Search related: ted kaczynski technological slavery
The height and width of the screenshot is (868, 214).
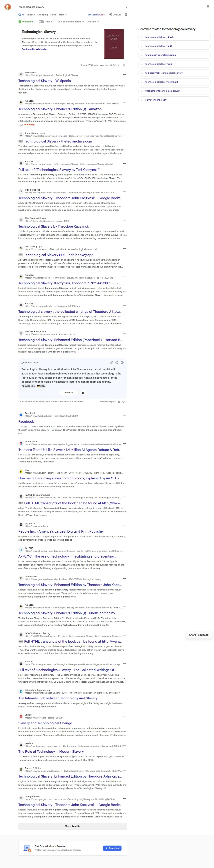174,73
